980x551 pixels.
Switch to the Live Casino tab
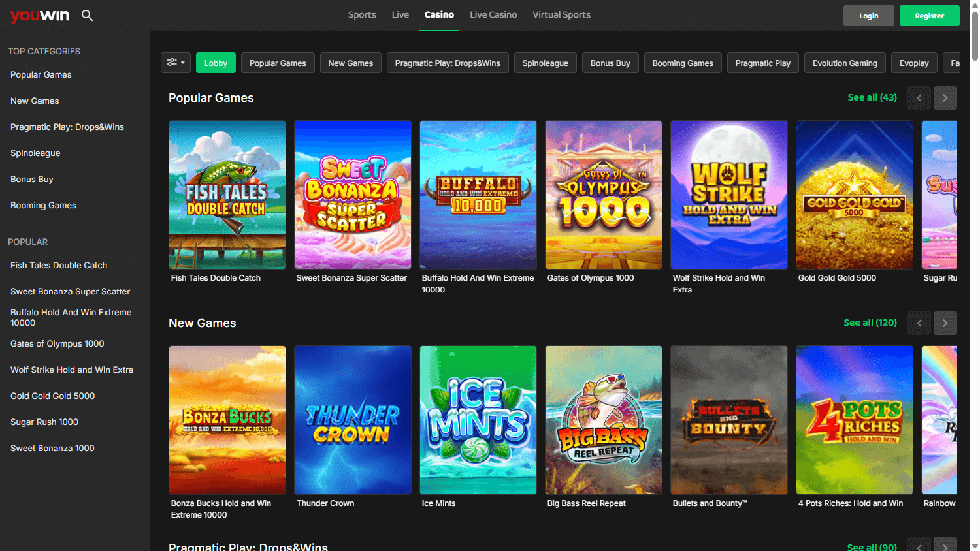pyautogui.click(x=493, y=14)
